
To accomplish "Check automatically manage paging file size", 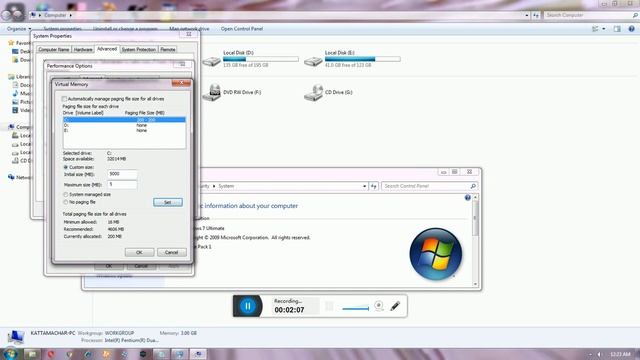I will tap(64, 99).
